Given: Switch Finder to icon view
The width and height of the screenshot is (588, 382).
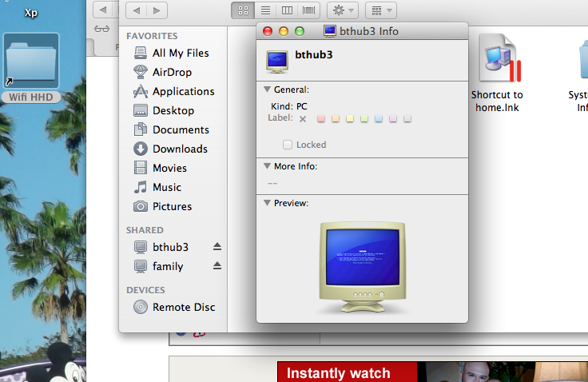Looking at the screenshot, I should tap(243, 10).
